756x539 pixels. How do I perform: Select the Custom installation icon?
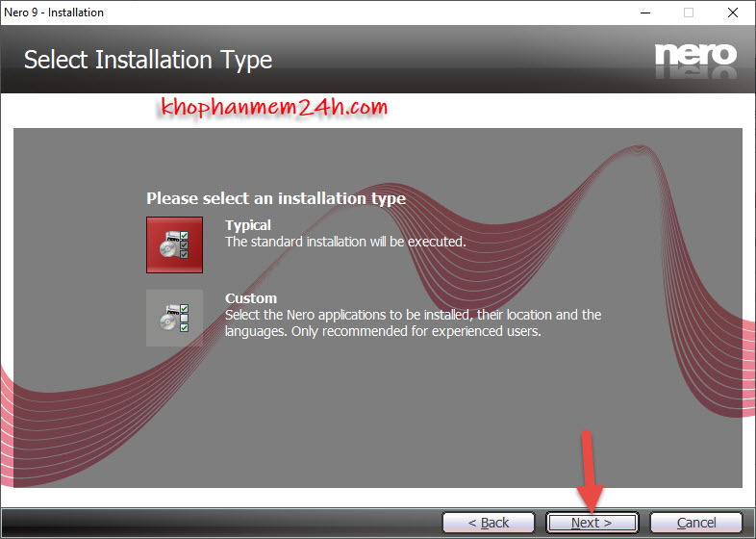(174, 318)
